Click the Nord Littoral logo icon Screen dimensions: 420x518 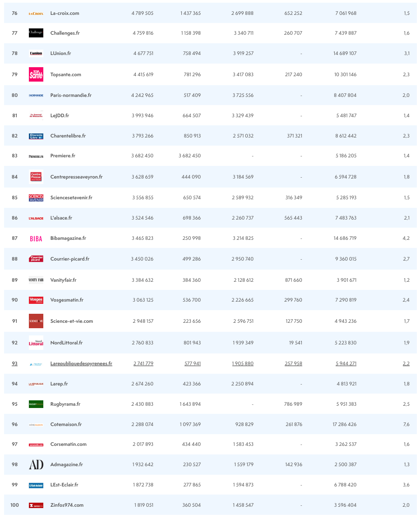36,343
